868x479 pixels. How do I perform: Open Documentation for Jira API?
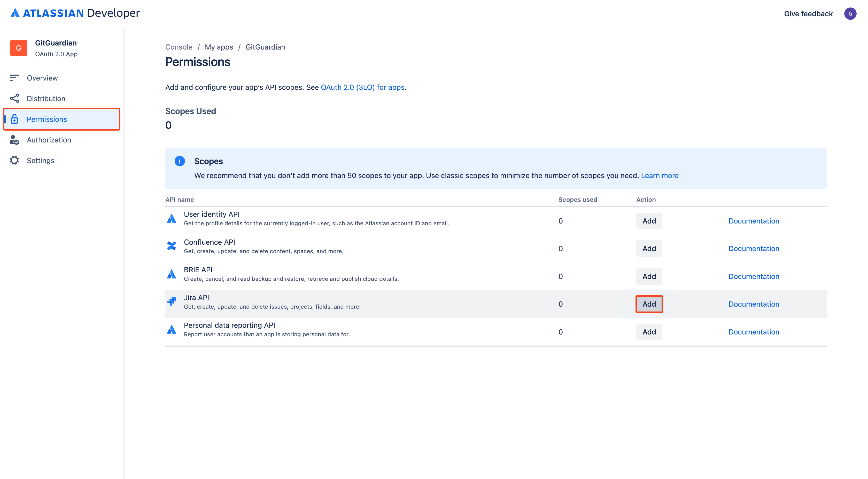754,304
